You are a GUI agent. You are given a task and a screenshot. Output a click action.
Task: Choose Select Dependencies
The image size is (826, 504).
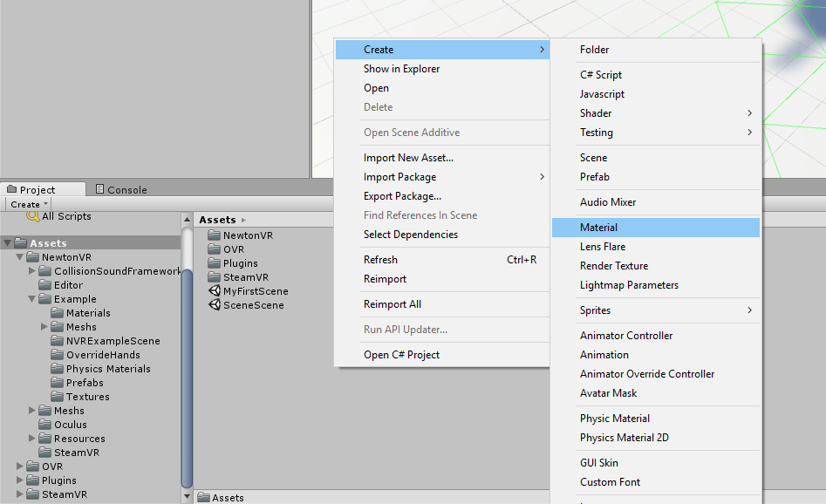(442, 235)
